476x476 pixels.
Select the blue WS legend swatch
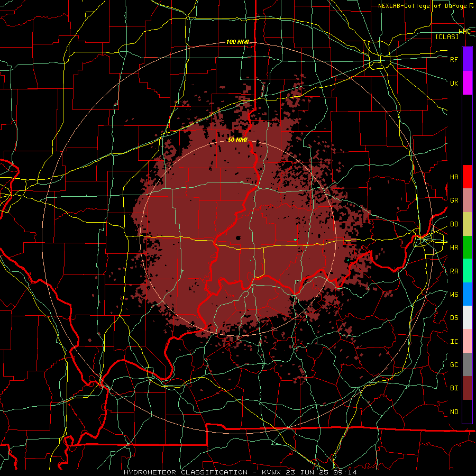[x=467, y=294]
